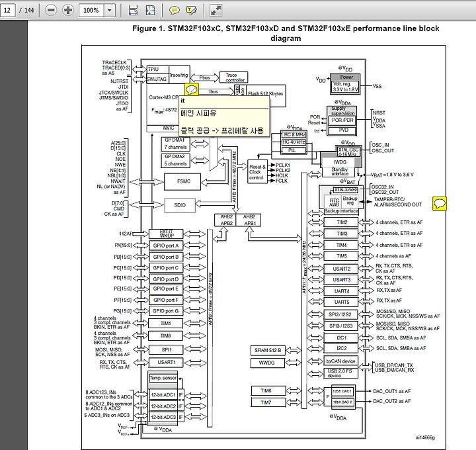
Task: Click the 'GP DMA1 7 channels' block
Action: (x=175, y=144)
